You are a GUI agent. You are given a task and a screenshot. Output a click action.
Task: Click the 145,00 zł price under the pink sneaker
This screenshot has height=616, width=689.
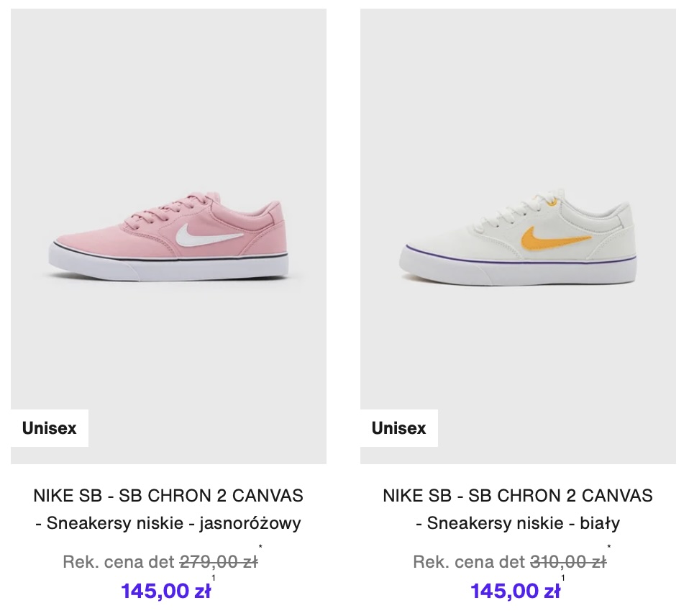165,592
